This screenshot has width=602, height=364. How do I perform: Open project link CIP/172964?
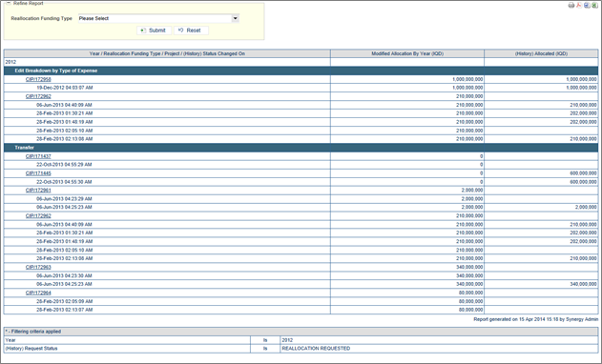(38, 293)
